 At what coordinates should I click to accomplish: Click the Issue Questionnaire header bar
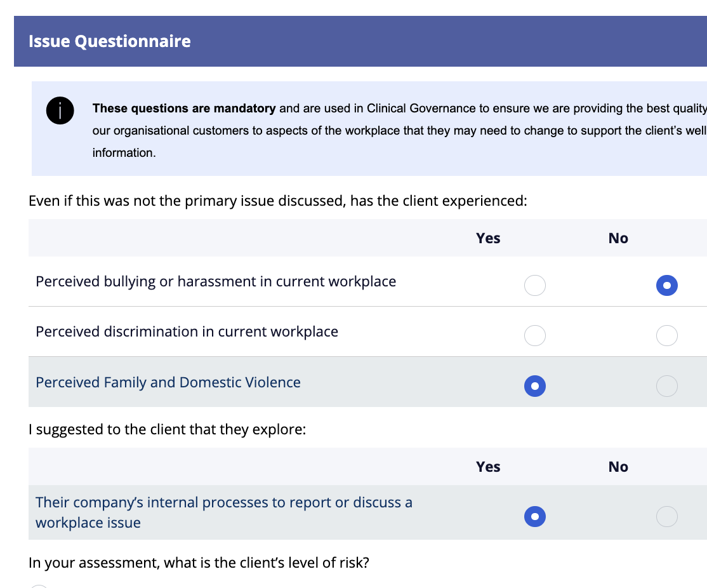pos(360,42)
